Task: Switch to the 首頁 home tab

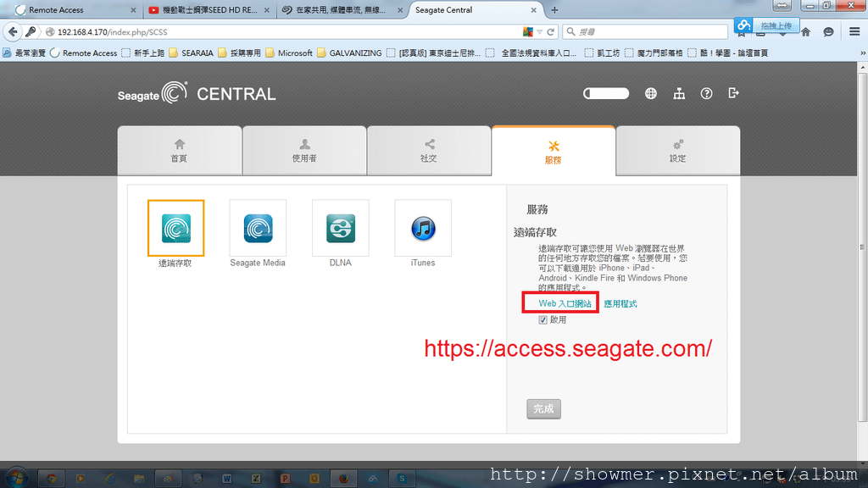Action: [180, 151]
